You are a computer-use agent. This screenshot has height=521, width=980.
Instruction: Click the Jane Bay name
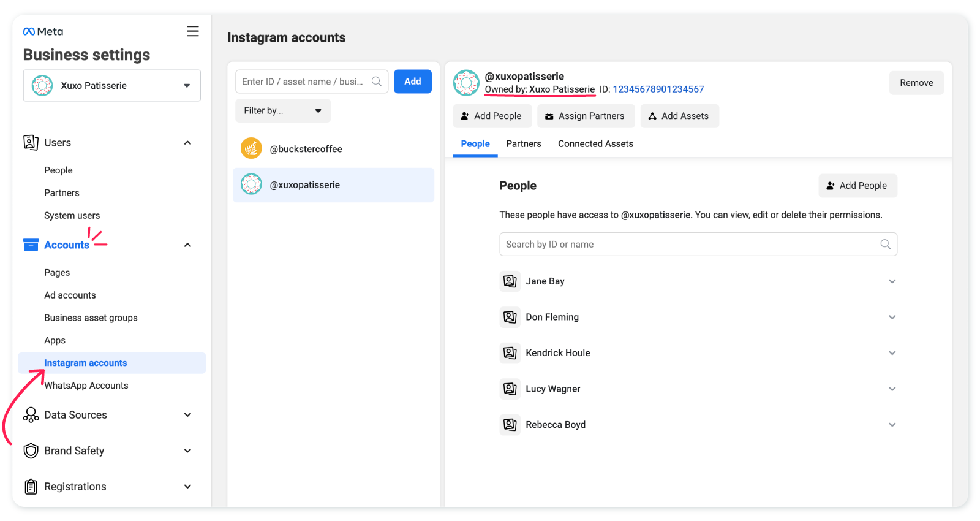545,281
